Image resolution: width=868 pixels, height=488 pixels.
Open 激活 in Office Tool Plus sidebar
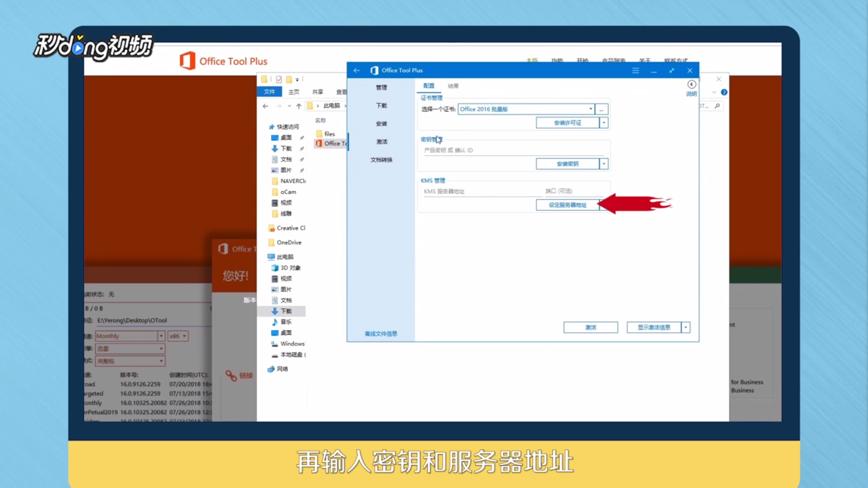[x=382, y=142]
